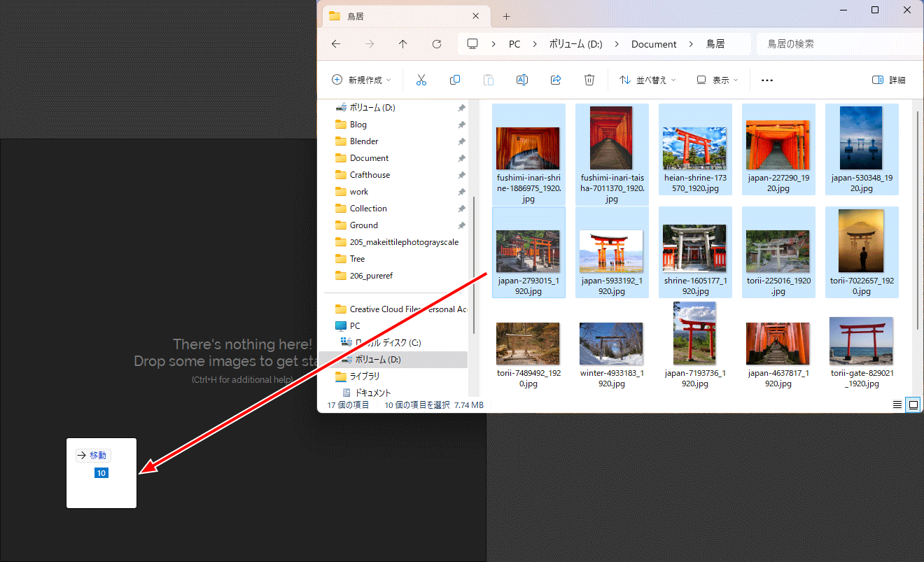
Task: Cut the selected image files
Action: (421, 79)
